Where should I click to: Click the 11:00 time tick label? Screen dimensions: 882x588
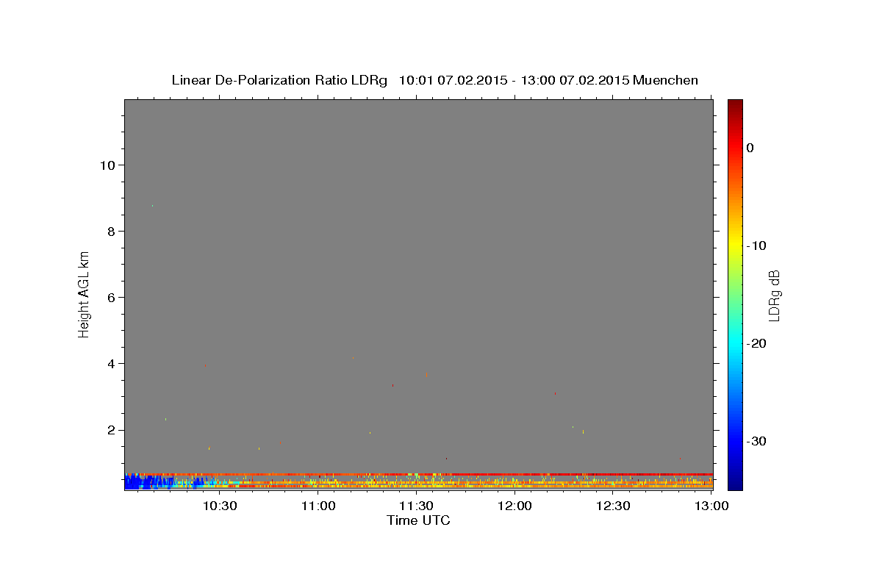coord(318,506)
